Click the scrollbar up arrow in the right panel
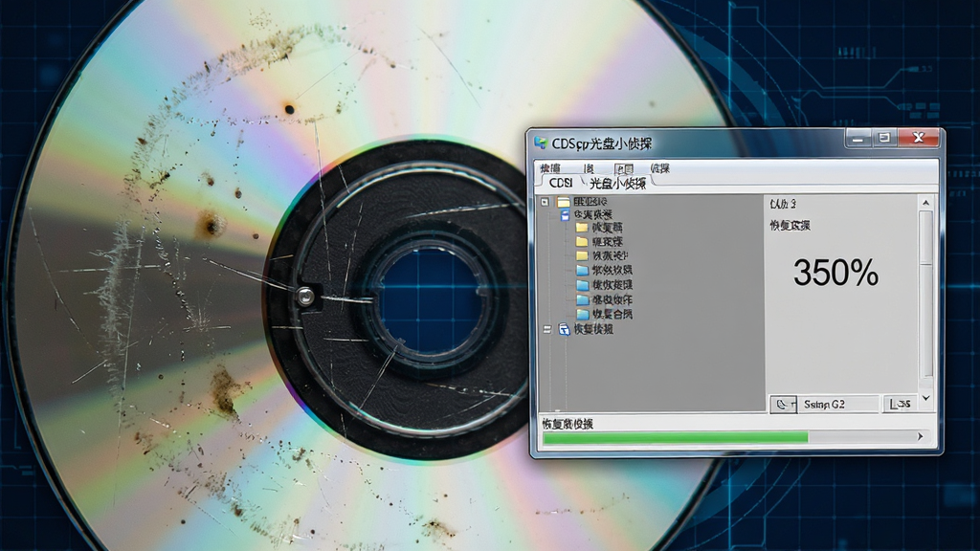This screenshot has height=551, width=980. (x=925, y=203)
